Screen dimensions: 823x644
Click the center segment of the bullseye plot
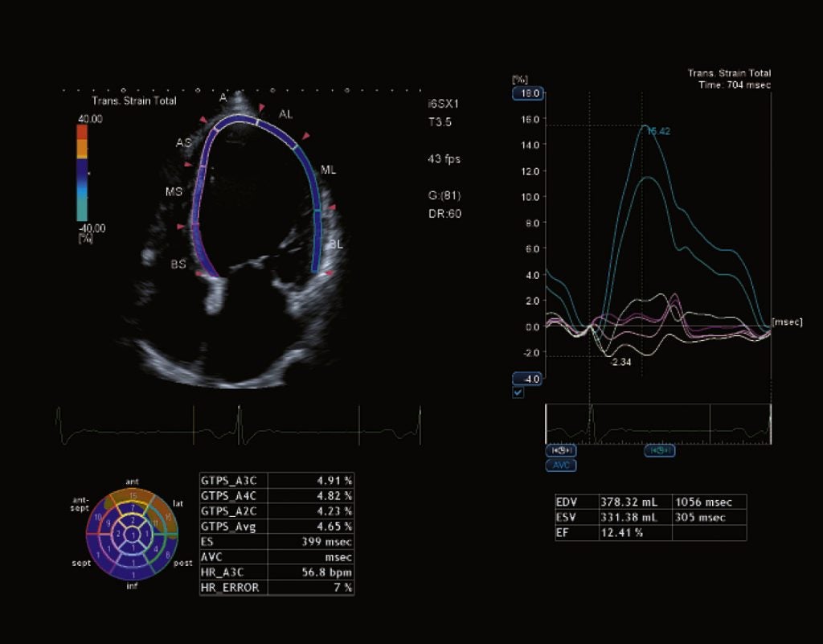133,535
